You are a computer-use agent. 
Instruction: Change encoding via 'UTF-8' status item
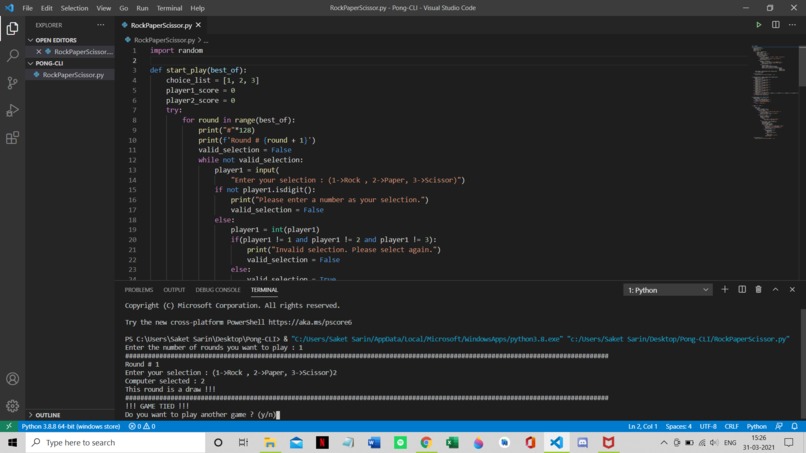click(708, 426)
